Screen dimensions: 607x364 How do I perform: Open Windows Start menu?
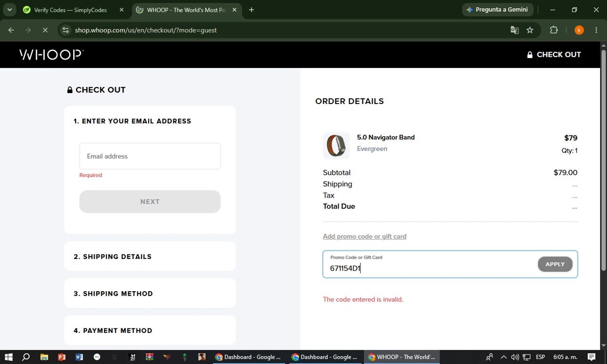pyautogui.click(x=8, y=357)
